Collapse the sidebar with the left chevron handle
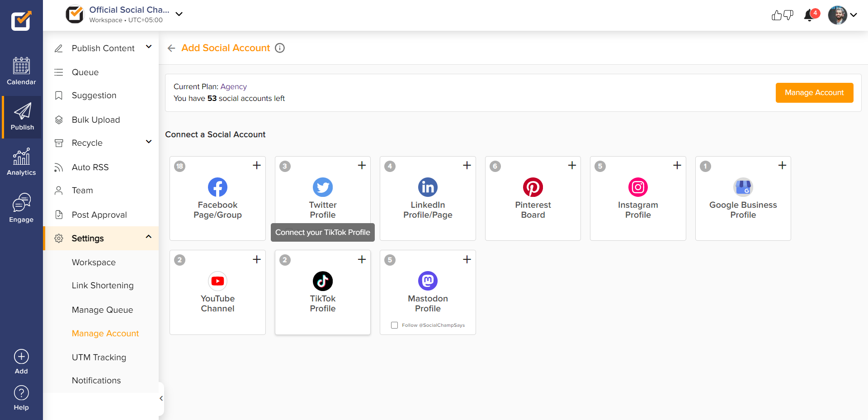 coord(161,398)
